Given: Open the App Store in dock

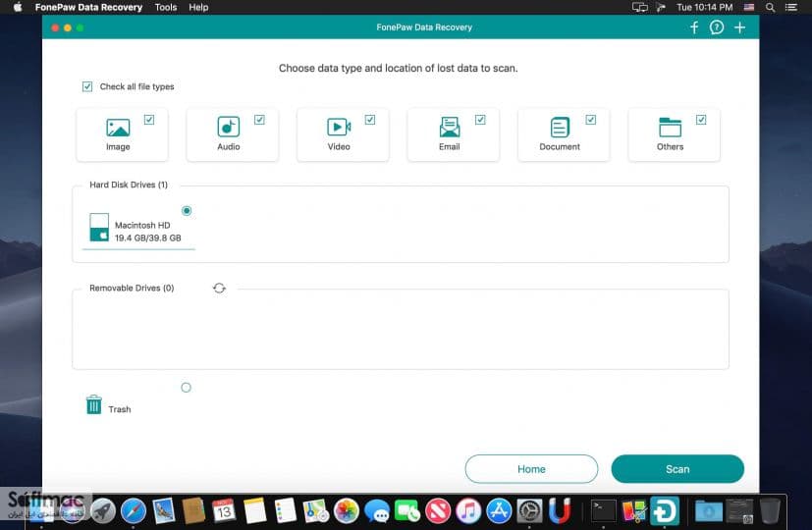Looking at the screenshot, I should point(499,510).
